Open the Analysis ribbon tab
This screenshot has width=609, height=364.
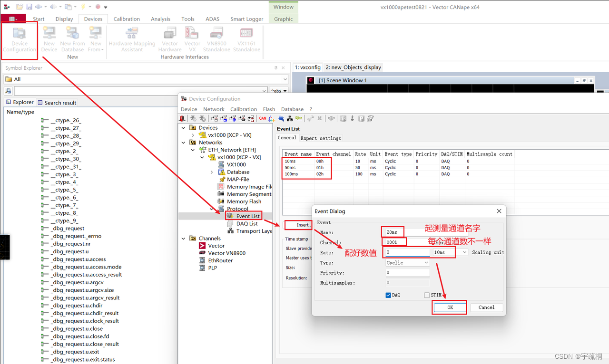[x=160, y=19]
